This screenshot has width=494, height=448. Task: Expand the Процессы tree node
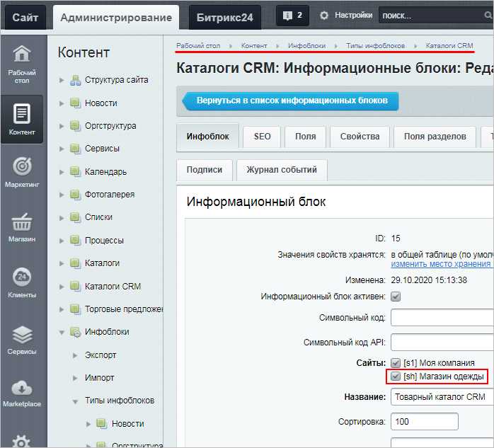62,241
